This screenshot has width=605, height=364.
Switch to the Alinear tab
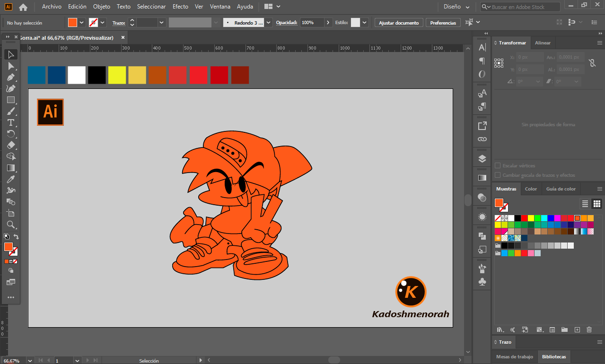coord(543,43)
